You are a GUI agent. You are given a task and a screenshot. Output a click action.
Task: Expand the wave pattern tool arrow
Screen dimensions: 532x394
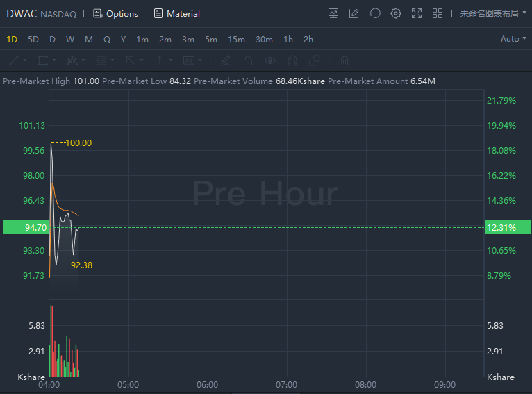tap(83, 60)
